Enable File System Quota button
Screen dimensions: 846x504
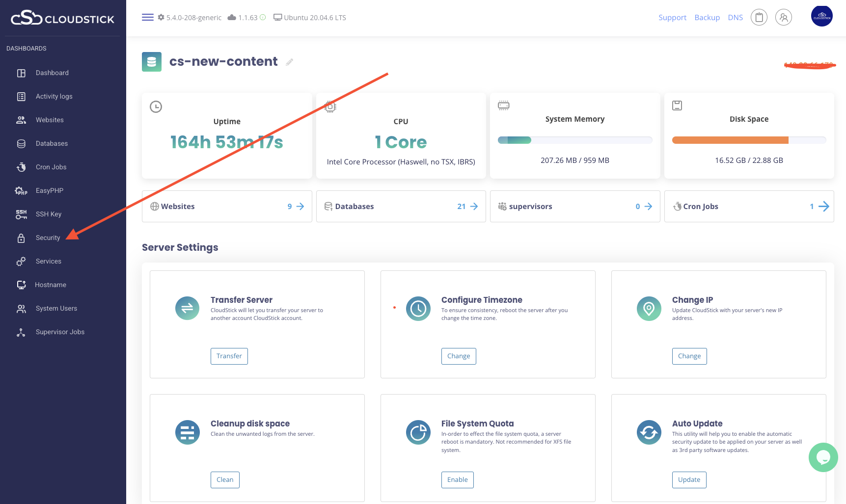pyautogui.click(x=457, y=480)
